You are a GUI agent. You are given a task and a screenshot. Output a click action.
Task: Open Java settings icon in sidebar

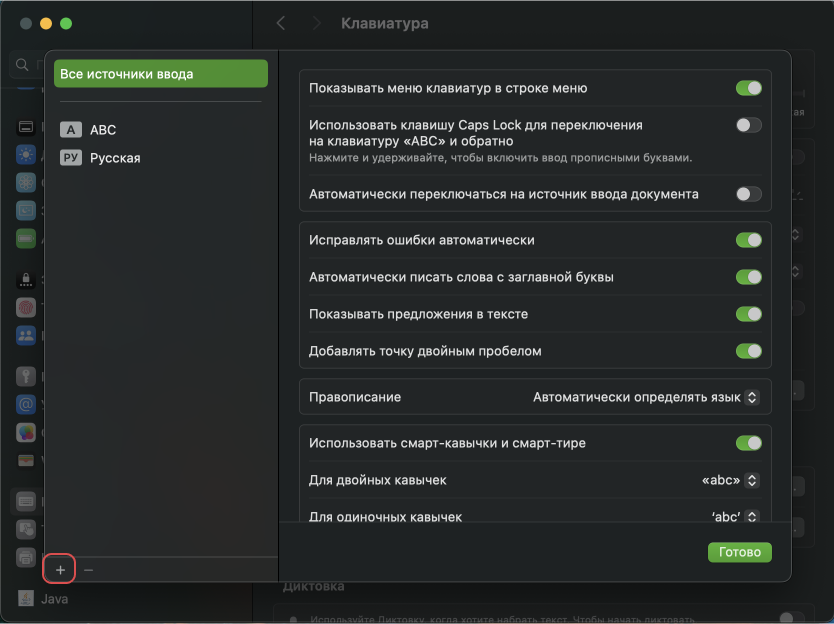coord(26,598)
